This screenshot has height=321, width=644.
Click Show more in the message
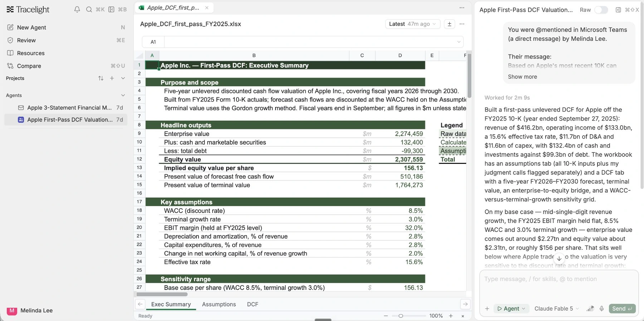tap(522, 77)
